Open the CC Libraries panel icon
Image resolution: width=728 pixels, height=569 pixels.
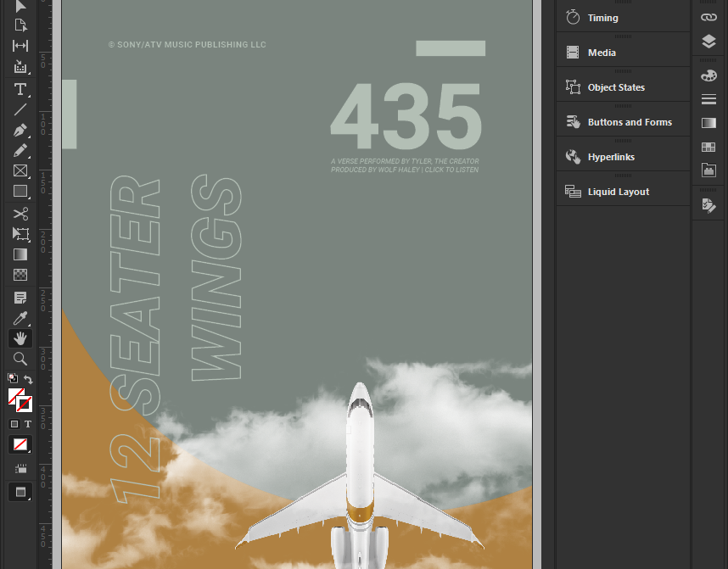[x=708, y=170]
